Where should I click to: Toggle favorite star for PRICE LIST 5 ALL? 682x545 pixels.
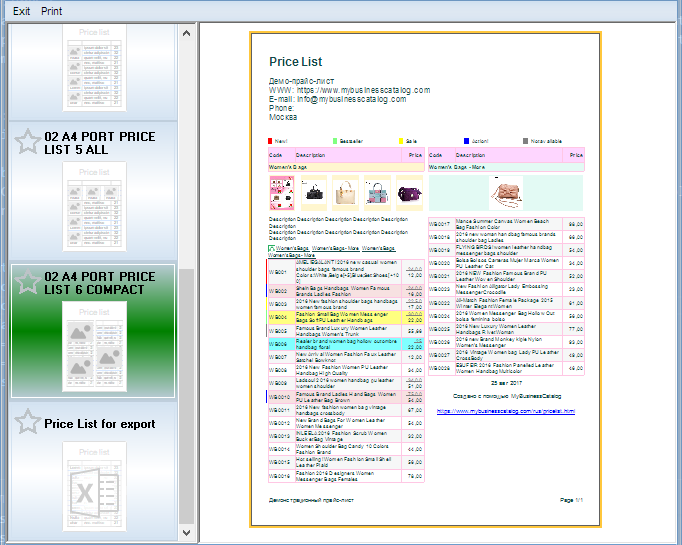point(27,142)
